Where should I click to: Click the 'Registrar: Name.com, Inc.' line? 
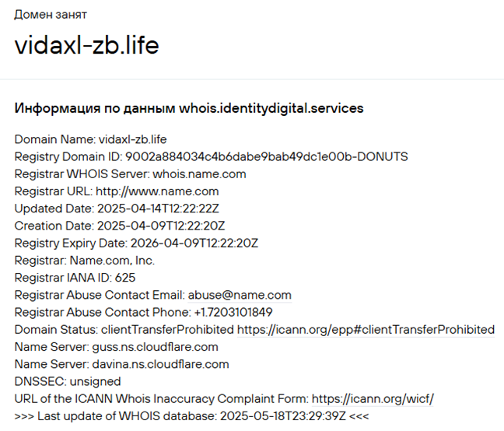[x=85, y=261]
